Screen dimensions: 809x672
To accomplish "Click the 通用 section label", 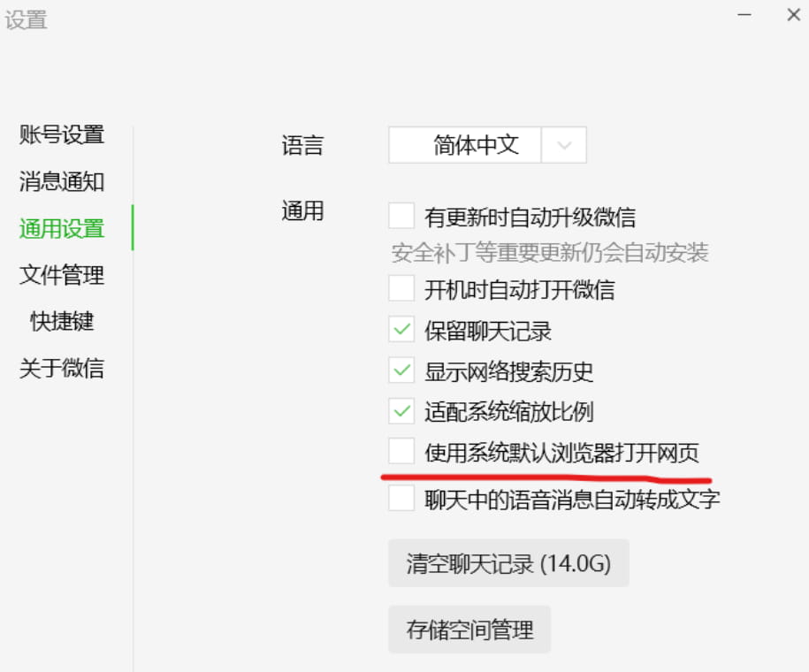I will pos(302,211).
